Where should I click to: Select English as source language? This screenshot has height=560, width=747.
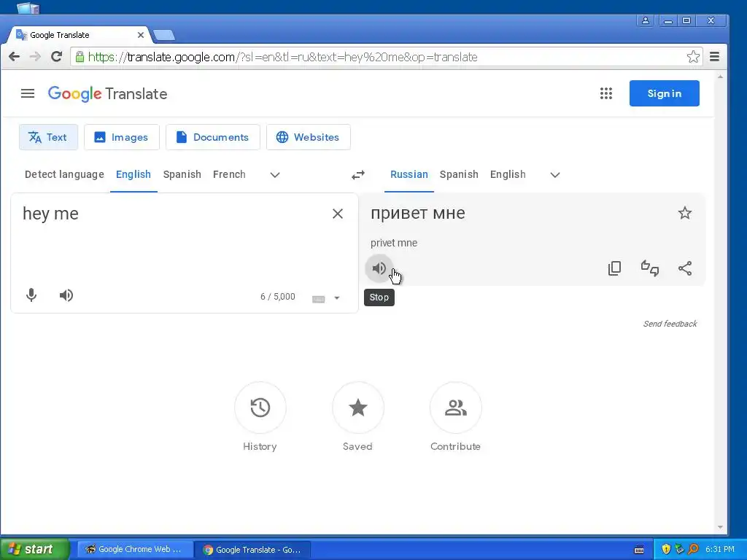(x=133, y=174)
